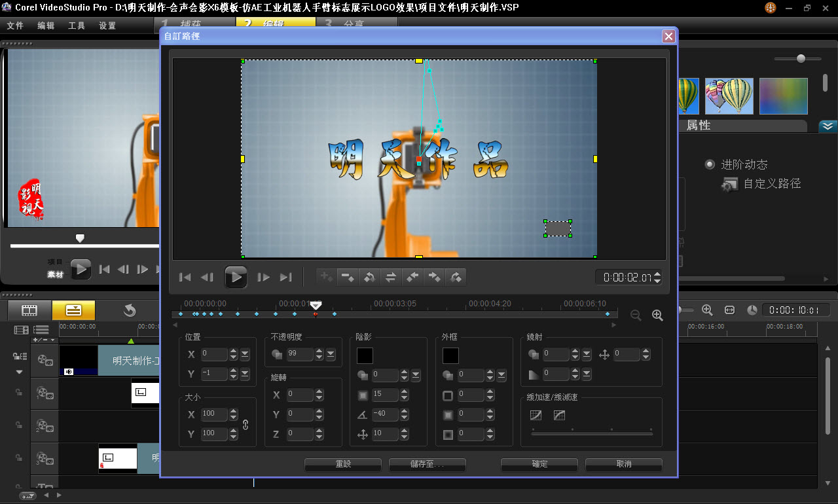The image size is (838, 504).
Task: Click the red keyframe on dialog timeline
Action: (x=316, y=314)
